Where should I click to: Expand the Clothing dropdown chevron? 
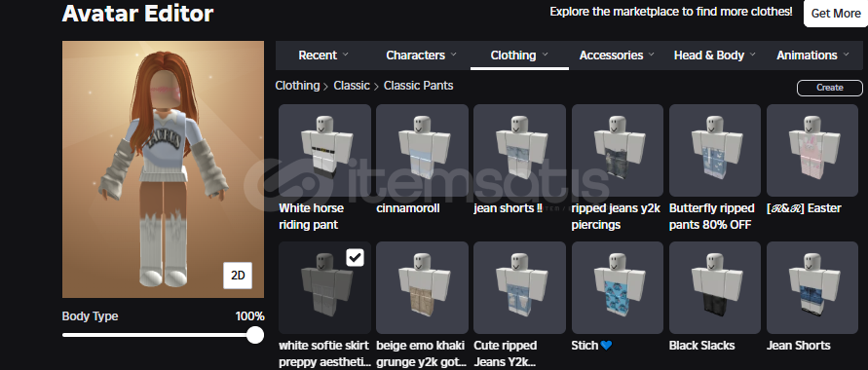pyautogui.click(x=545, y=55)
